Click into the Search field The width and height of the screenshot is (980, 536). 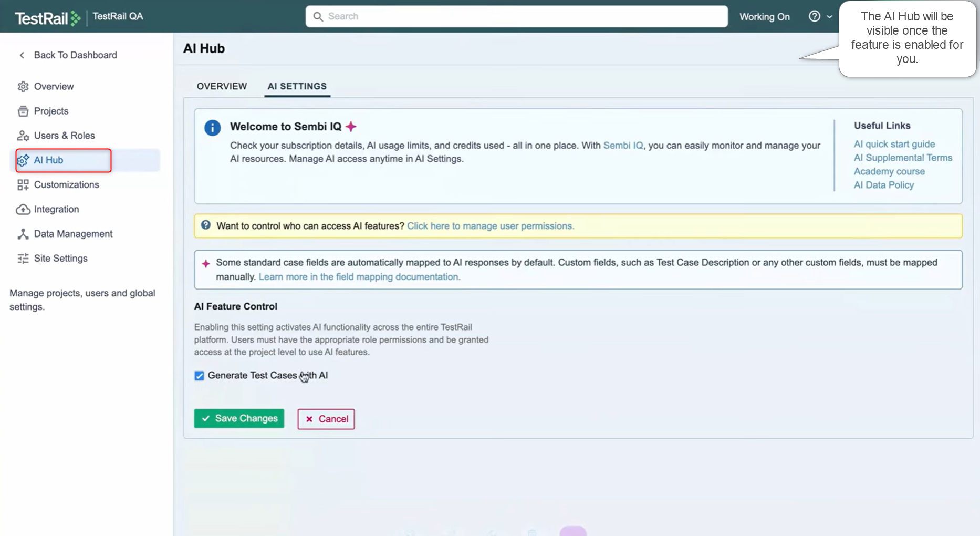pyautogui.click(x=516, y=16)
